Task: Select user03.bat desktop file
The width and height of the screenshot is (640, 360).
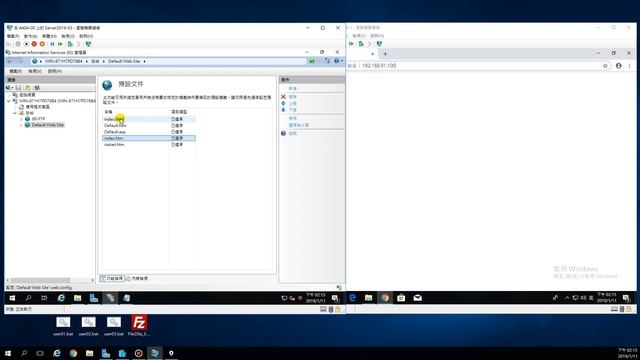Action: 113,326
